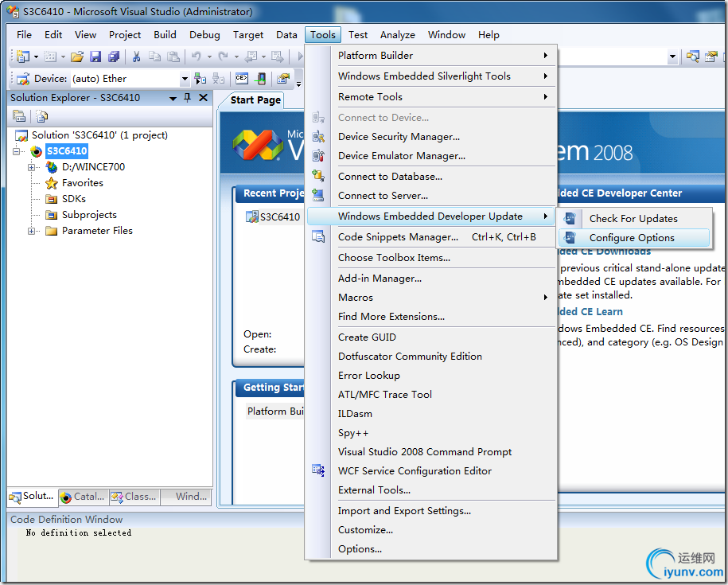Click Connect to Server menu item

[x=431, y=196]
